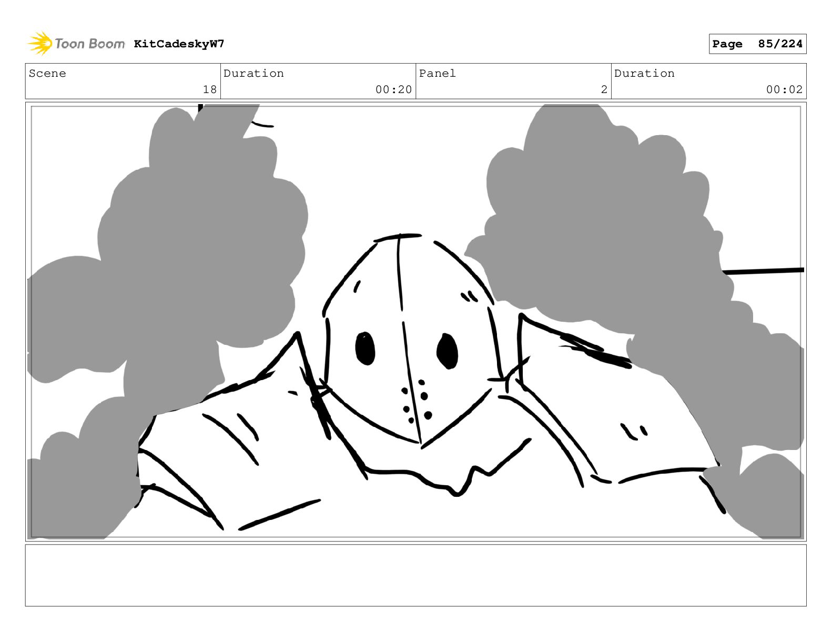Click the panel number 2
This screenshot has height=644, width=832.
click(x=604, y=89)
